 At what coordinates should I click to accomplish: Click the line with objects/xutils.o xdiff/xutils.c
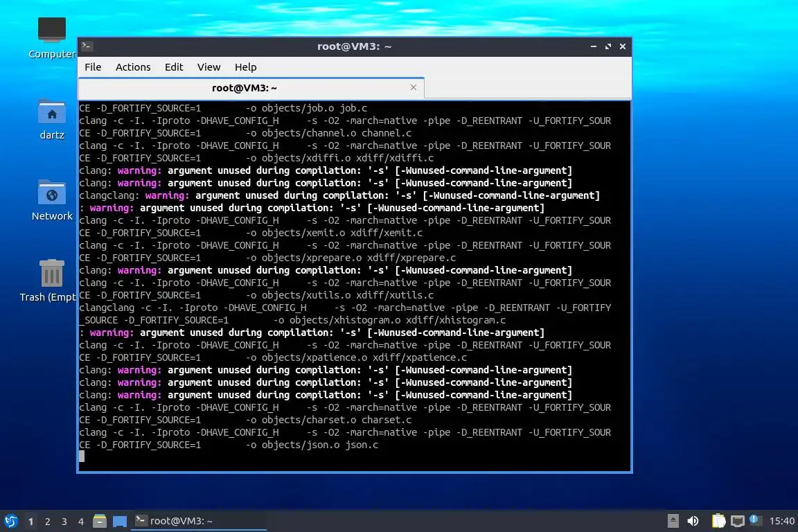[256, 295]
